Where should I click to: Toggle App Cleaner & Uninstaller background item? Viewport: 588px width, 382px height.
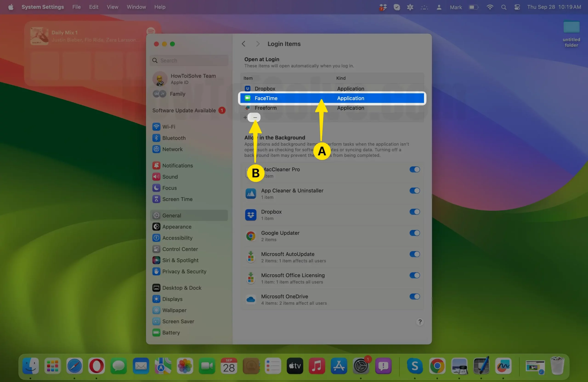point(415,191)
